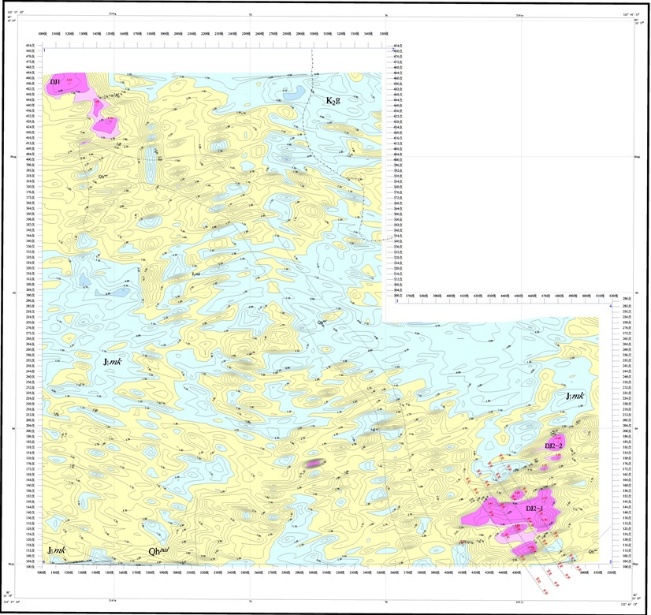This screenshot has height=615, width=651.
Task: Click the J3mk label in bottom-left corner
Action: (x=57, y=551)
